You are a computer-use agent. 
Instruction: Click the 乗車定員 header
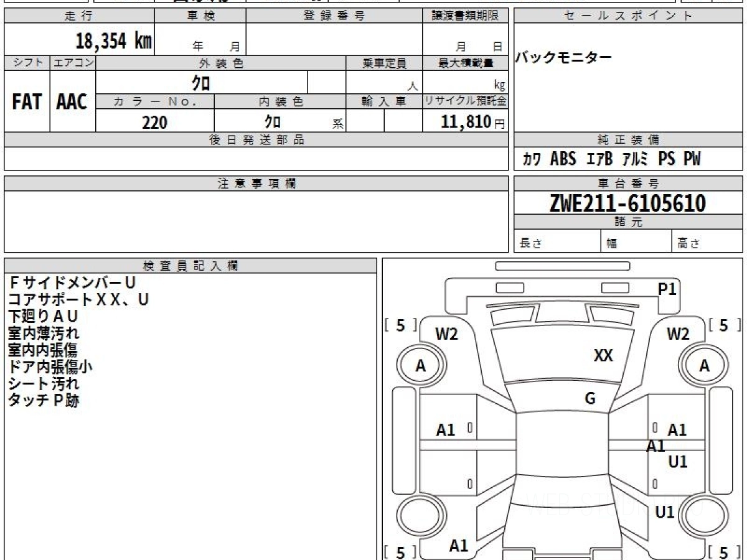click(384, 63)
